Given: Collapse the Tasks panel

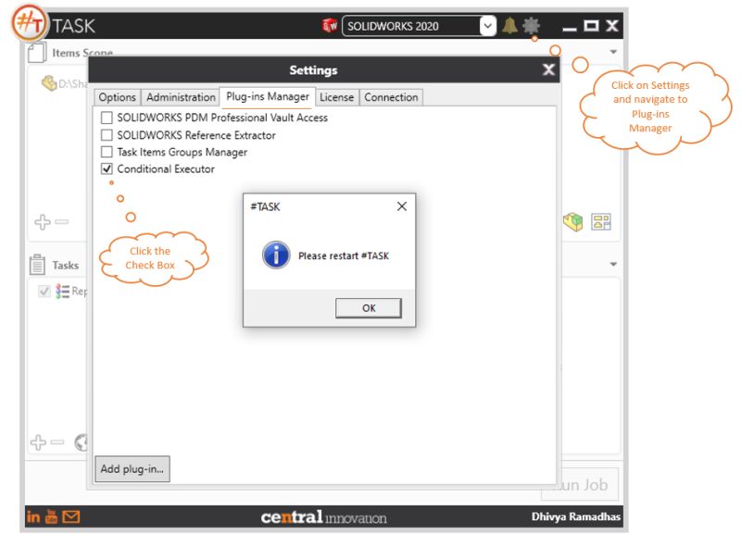Looking at the screenshot, I should point(614,264).
